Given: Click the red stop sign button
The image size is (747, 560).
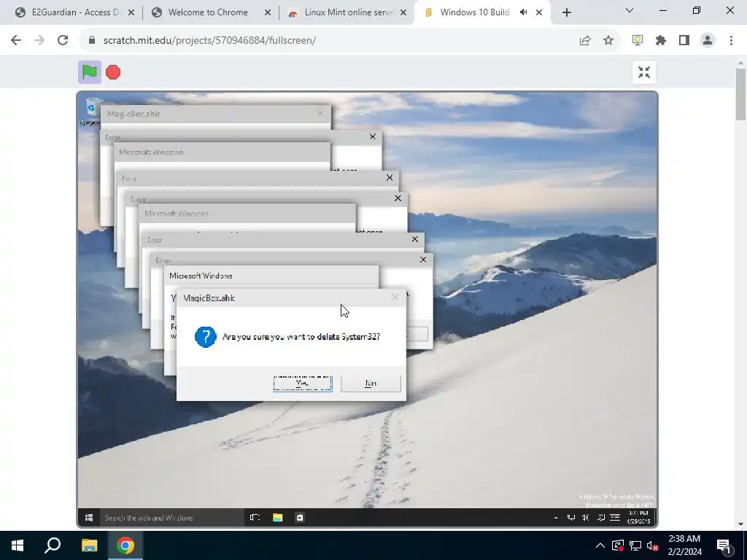Looking at the screenshot, I should pyautogui.click(x=113, y=72).
